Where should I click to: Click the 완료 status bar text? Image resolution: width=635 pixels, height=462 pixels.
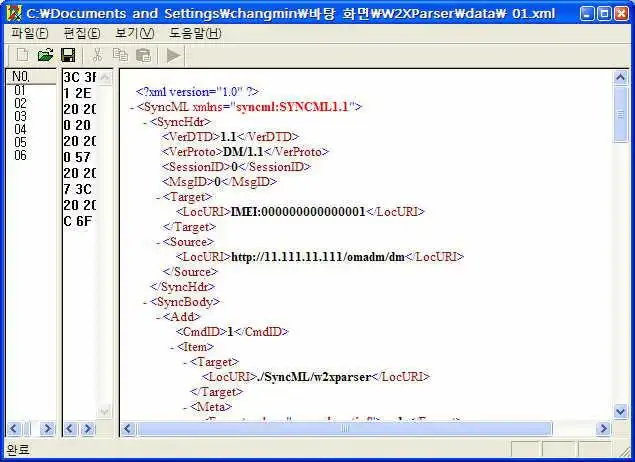(x=18, y=449)
